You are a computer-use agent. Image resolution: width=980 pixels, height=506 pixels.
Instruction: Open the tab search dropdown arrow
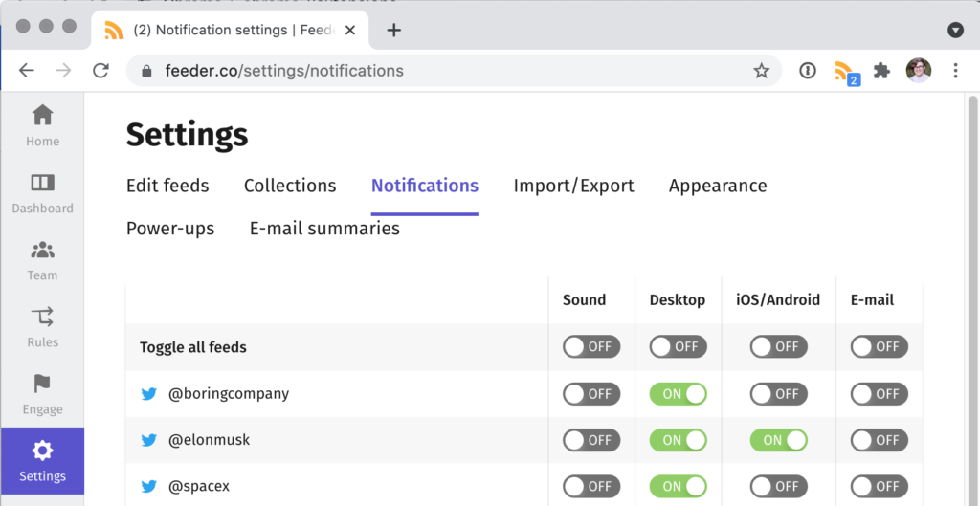point(955,30)
